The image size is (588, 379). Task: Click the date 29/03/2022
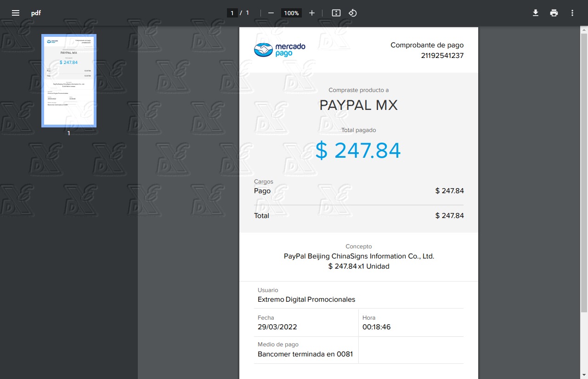[x=277, y=327]
